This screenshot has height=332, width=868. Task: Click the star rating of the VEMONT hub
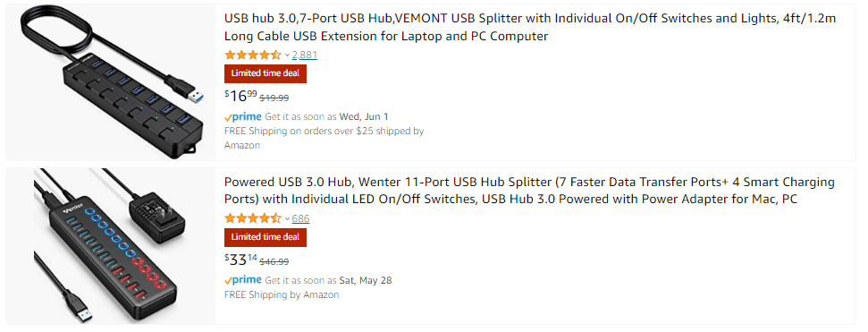(x=253, y=55)
